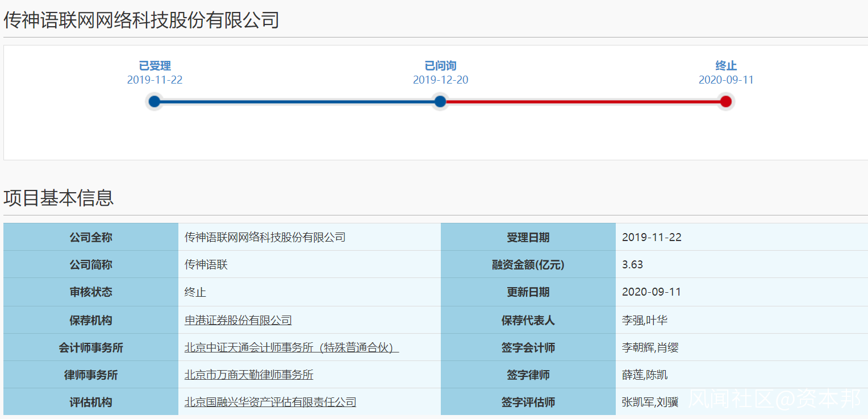Click the 签字律师 header cell
The image size is (868, 419).
click(x=528, y=375)
